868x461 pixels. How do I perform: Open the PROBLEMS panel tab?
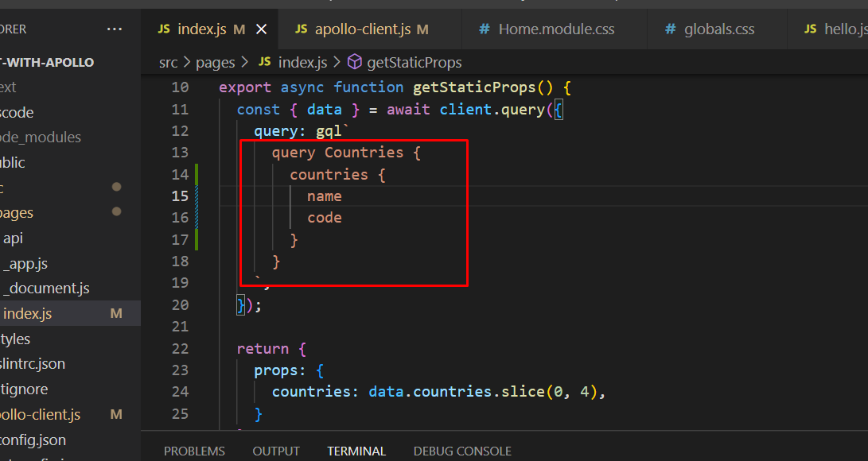(194, 451)
